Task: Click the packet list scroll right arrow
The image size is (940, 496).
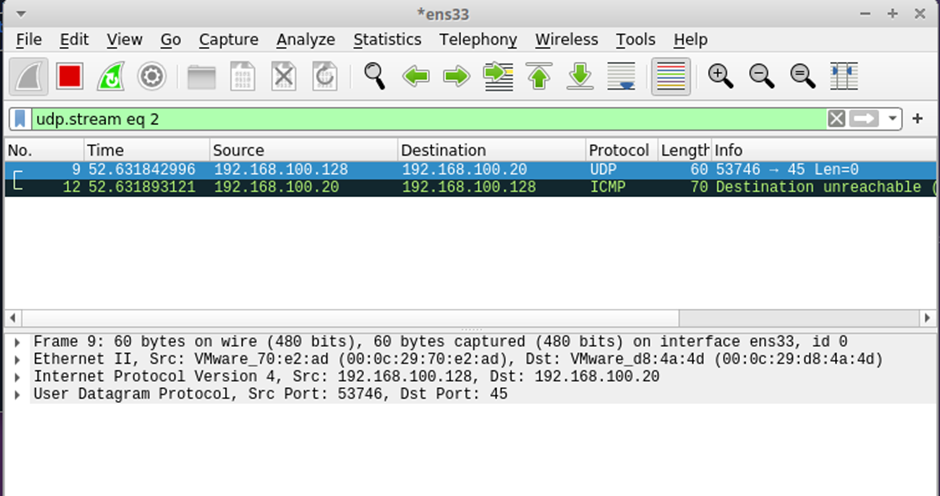Action: click(x=927, y=317)
